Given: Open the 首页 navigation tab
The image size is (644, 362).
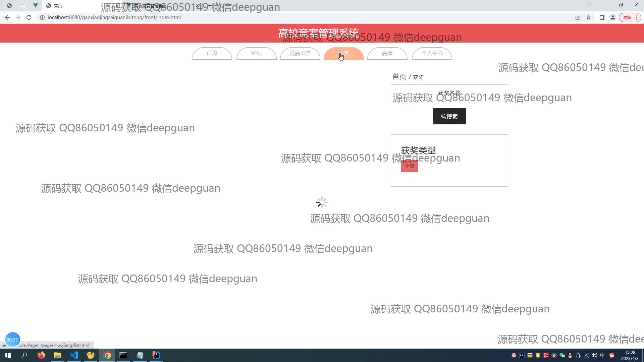Looking at the screenshot, I should coord(212,53).
